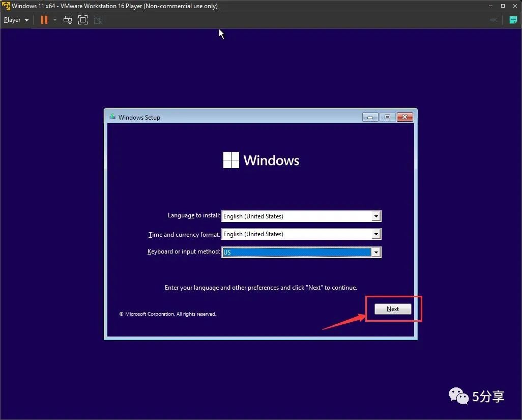Viewport: 522px width, 420px height.
Task: Click the Keyboard or input method label
Action: pos(184,251)
